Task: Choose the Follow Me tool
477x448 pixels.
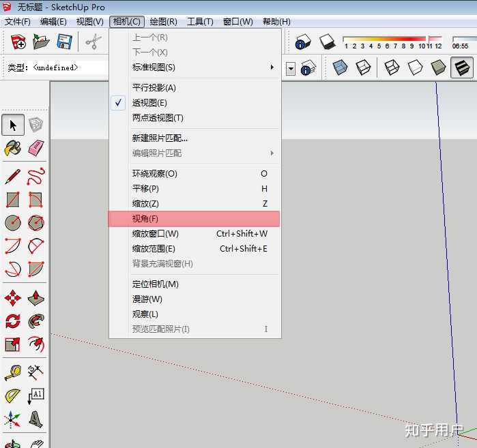Action: pos(35,321)
